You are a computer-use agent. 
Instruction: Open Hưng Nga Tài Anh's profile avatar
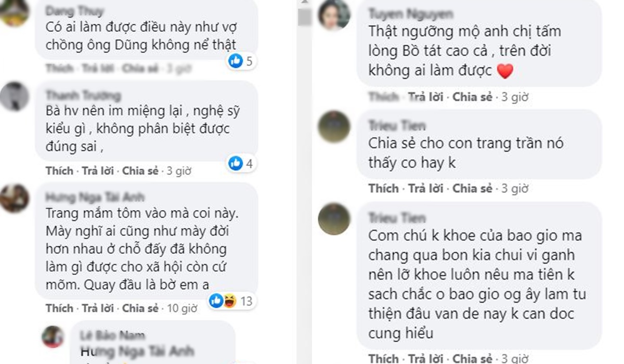(x=14, y=198)
